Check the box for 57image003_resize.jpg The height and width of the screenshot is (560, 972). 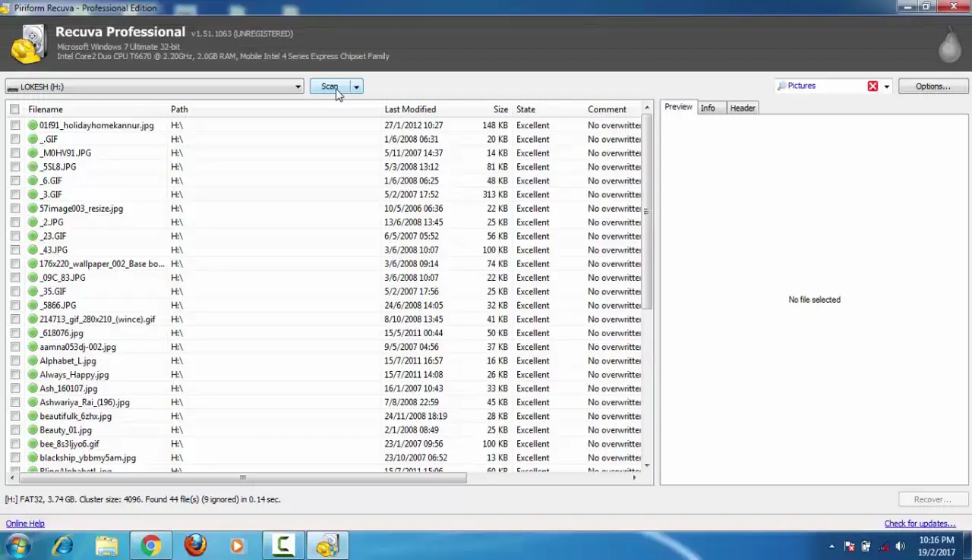(x=15, y=209)
